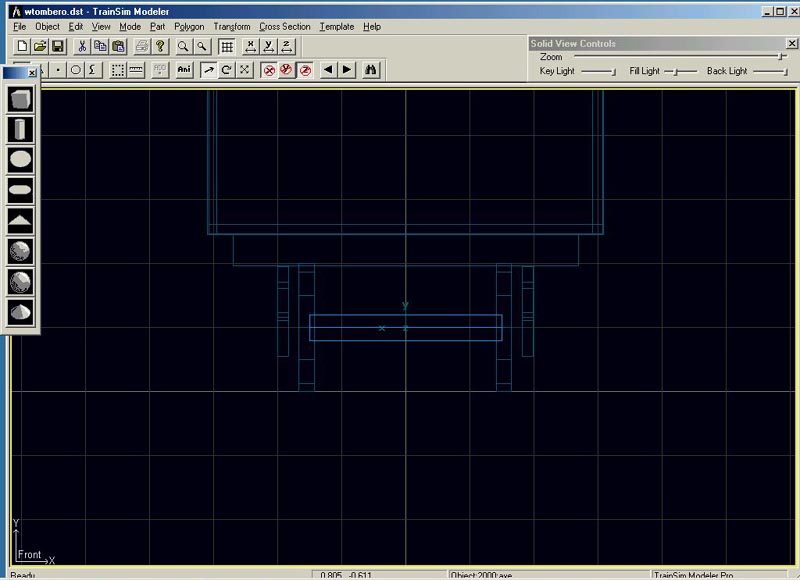This screenshot has height=580, width=800.
Task: Adjust the Zoom slider in Solid View Controls
Action: 781,57
